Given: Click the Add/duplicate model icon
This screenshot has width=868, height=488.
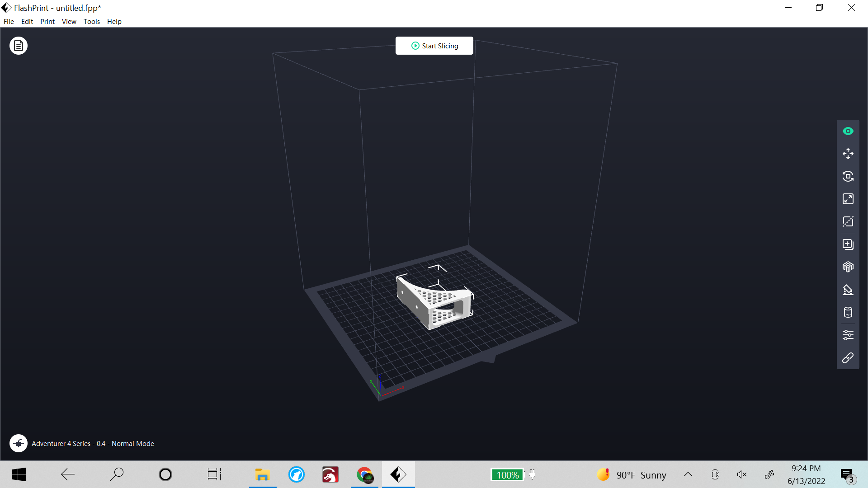Looking at the screenshot, I should point(848,244).
